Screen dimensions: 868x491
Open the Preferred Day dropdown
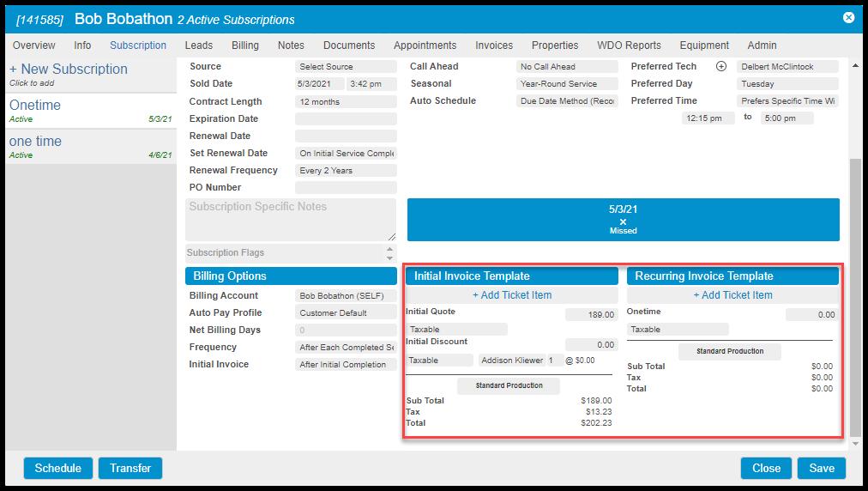coord(787,84)
